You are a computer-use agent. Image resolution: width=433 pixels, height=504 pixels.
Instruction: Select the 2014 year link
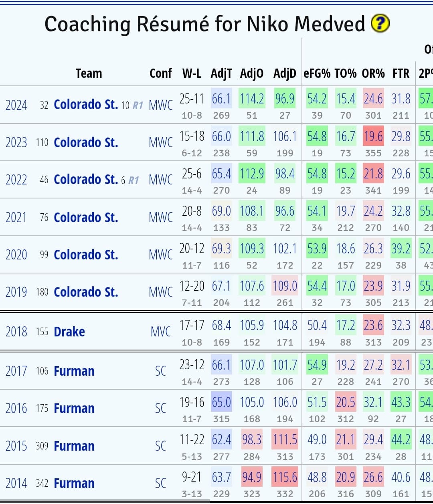point(16,483)
